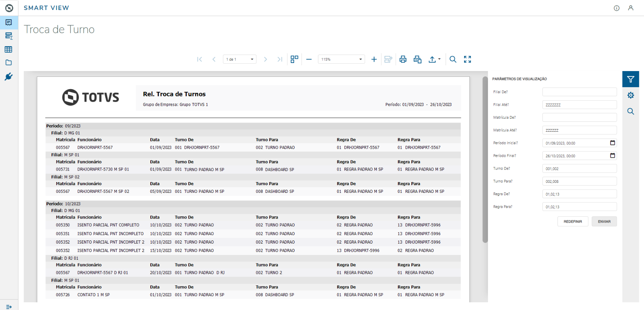Click the 'Regra De?' input field
Image resolution: width=644 pixels, height=310 pixels.
pos(579,194)
